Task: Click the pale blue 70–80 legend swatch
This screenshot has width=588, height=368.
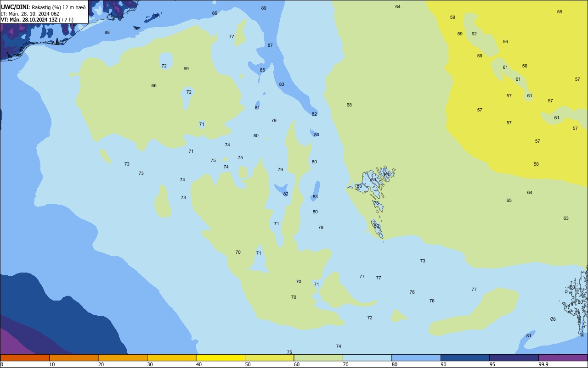Action: [x=367, y=357]
